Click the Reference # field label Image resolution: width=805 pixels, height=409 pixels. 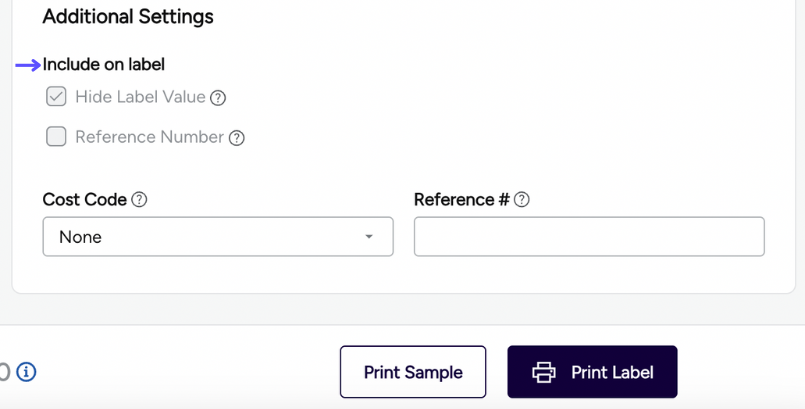point(461,200)
